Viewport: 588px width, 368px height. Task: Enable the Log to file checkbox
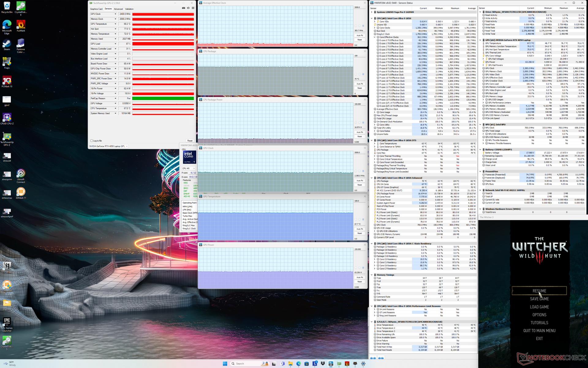tap(92, 141)
